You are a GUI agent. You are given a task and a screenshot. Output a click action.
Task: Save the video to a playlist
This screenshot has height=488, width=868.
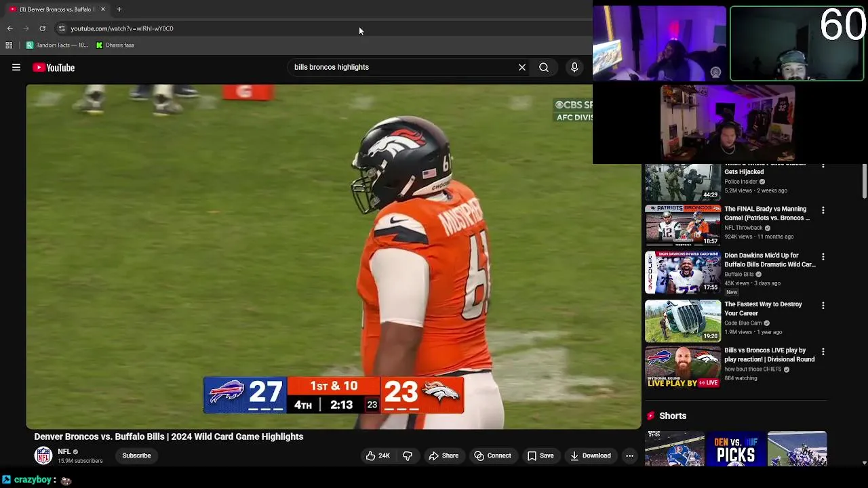[540, 456]
